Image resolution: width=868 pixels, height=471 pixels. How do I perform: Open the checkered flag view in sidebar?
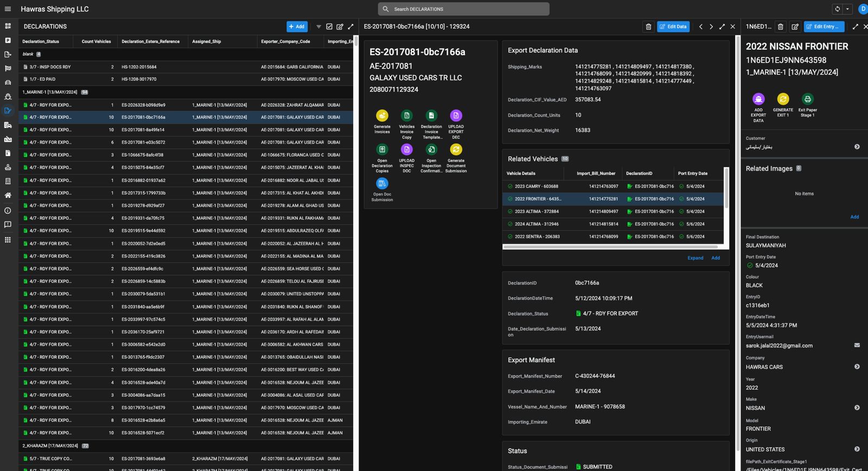[8, 68]
